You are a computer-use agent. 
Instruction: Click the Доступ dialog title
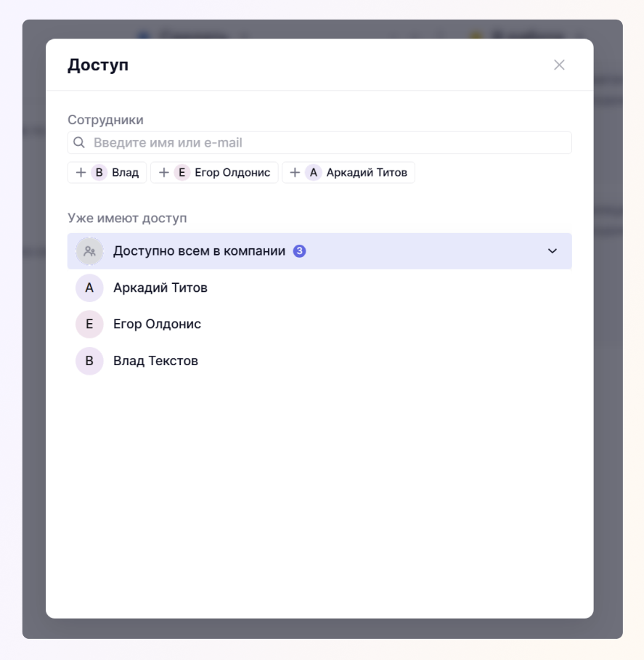pos(98,65)
